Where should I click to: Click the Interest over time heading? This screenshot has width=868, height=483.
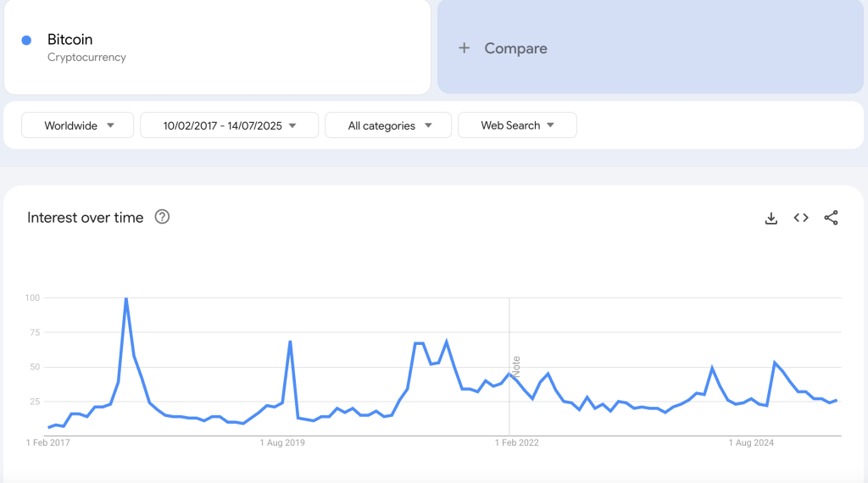click(x=86, y=218)
